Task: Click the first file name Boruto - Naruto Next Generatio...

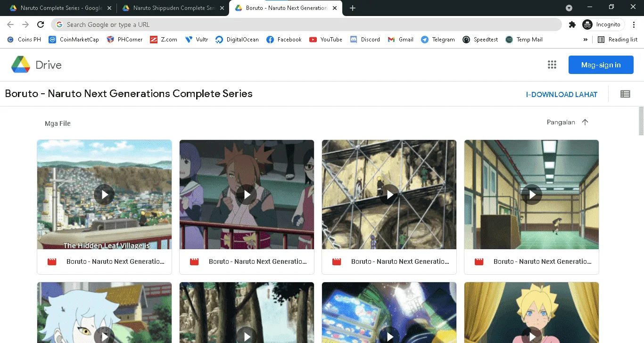Action: (x=116, y=261)
